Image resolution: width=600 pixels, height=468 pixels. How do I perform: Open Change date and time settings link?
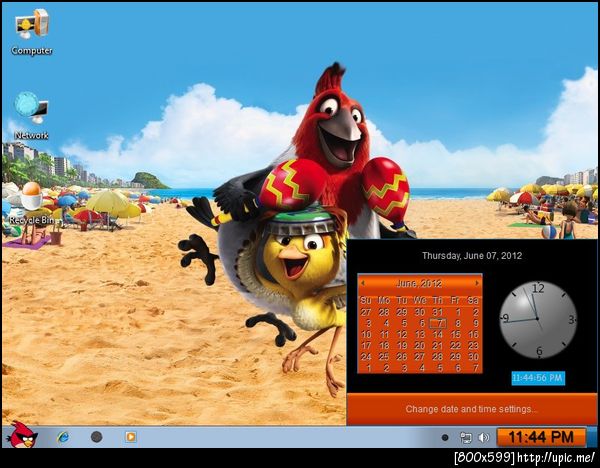click(471, 409)
